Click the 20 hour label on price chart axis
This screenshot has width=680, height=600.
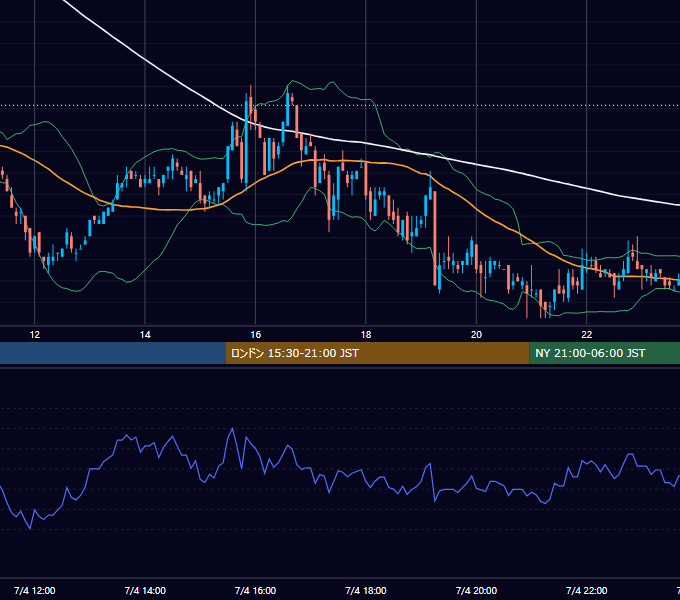tap(476, 335)
